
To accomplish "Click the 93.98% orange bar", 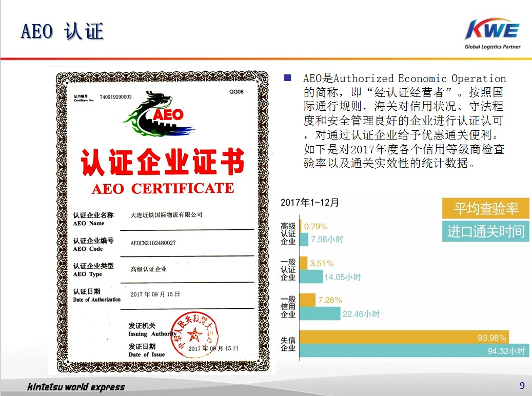I will [404, 337].
